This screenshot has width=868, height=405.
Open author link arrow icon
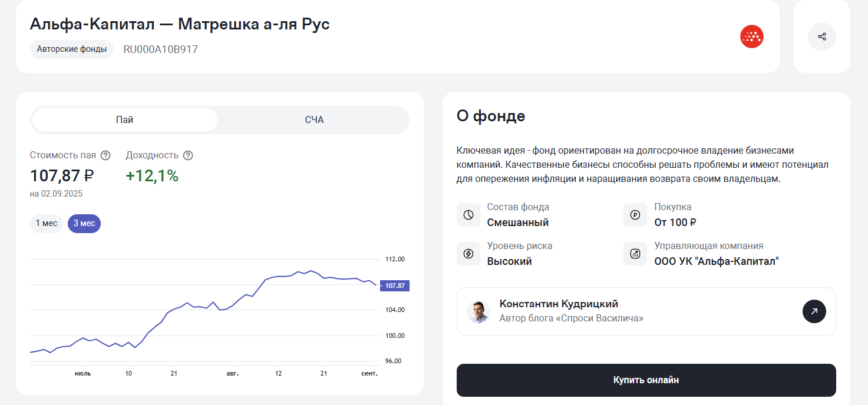(x=814, y=311)
